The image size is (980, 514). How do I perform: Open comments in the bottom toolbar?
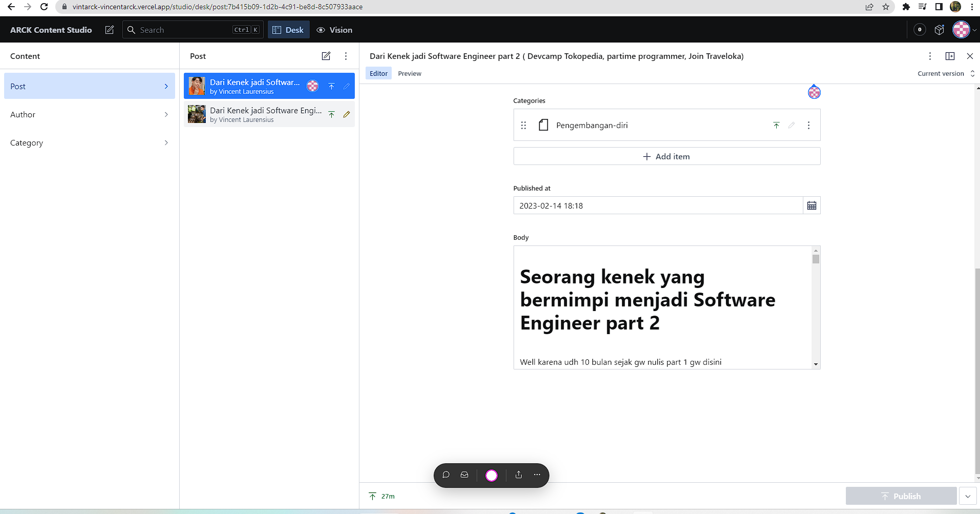[x=446, y=475]
